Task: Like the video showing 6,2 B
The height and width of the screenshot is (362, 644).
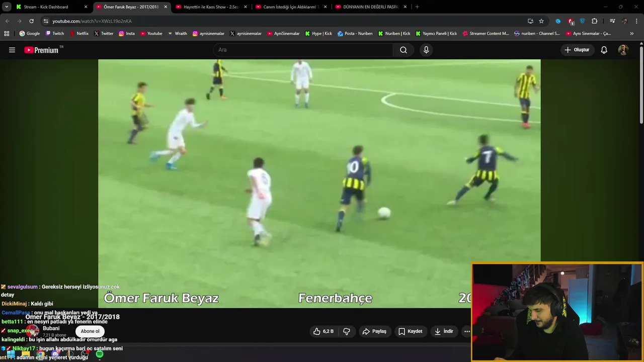Action: pyautogui.click(x=324, y=331)
